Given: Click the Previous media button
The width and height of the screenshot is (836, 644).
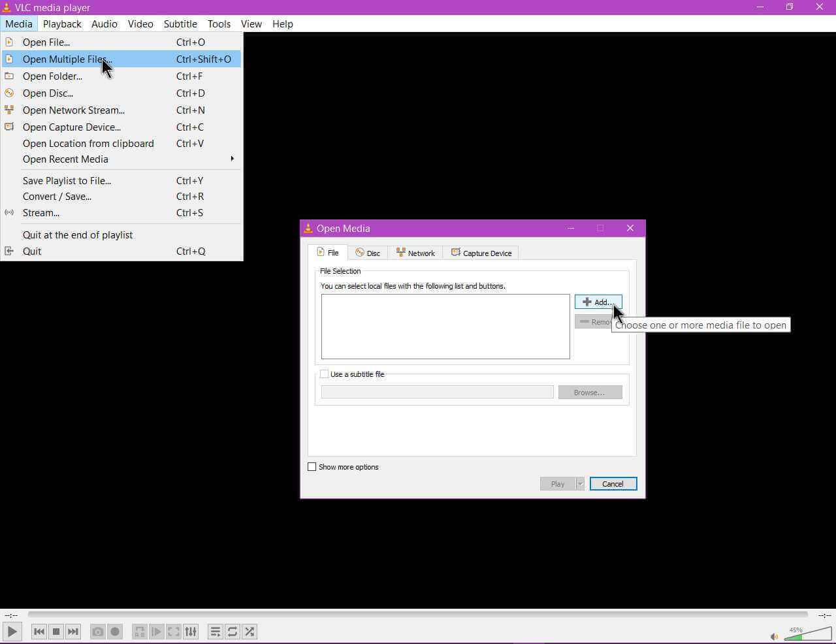Looking at the screenshot, I should coord(39,632).
